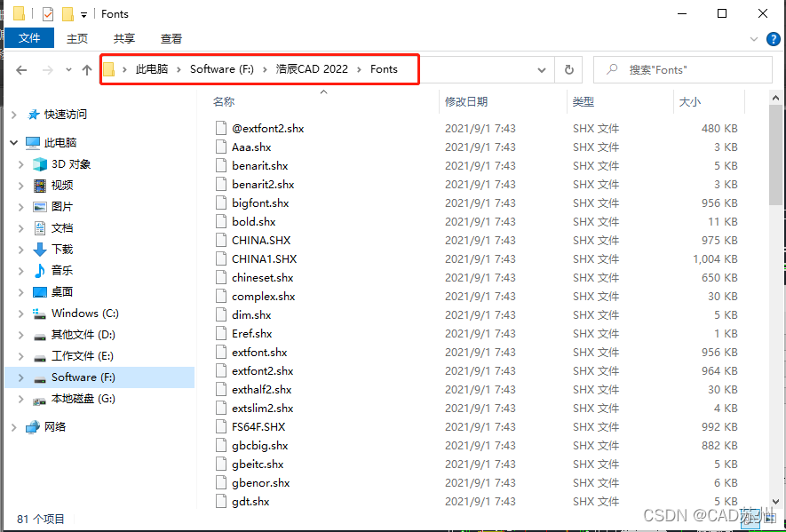The height and width of the screenshot is (532, 786).
Task: Select the Windows (C:) drive icon
Action: coord(40,314)
